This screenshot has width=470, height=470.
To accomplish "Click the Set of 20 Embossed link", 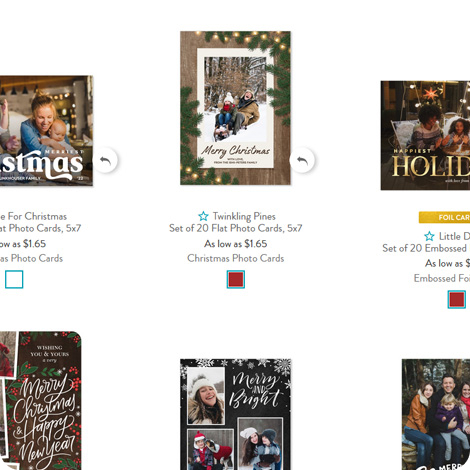I will [x=426, y=248].
